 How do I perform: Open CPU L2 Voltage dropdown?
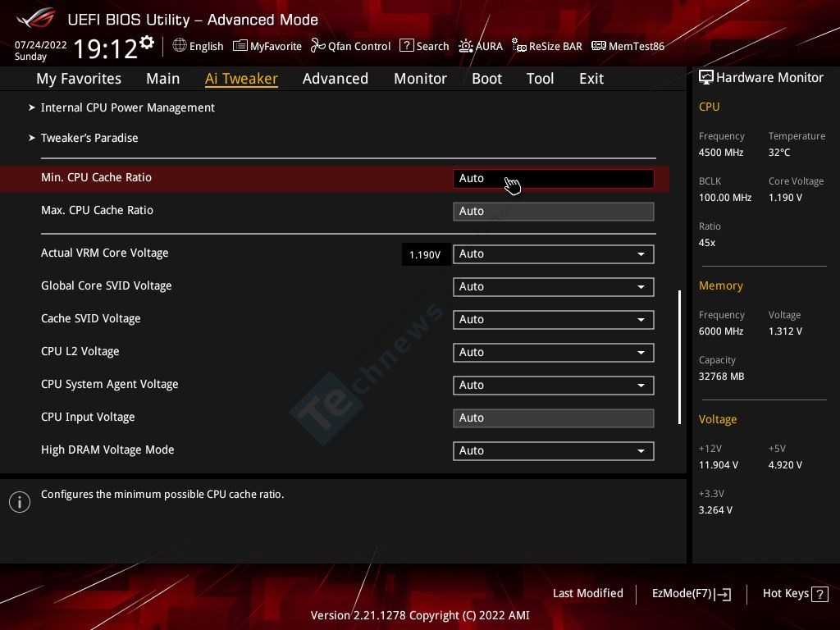coord(554,353)
